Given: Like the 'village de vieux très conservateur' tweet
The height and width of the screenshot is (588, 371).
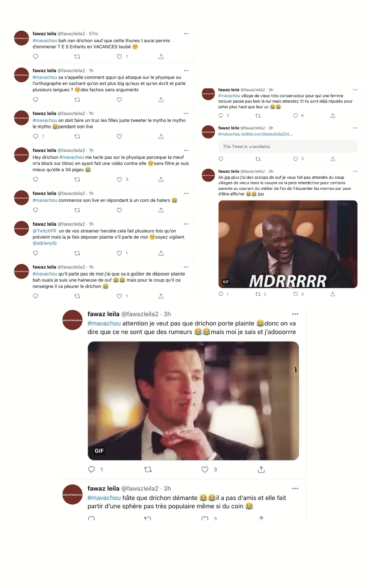Looking at the screenshot, I should point(295,115).
